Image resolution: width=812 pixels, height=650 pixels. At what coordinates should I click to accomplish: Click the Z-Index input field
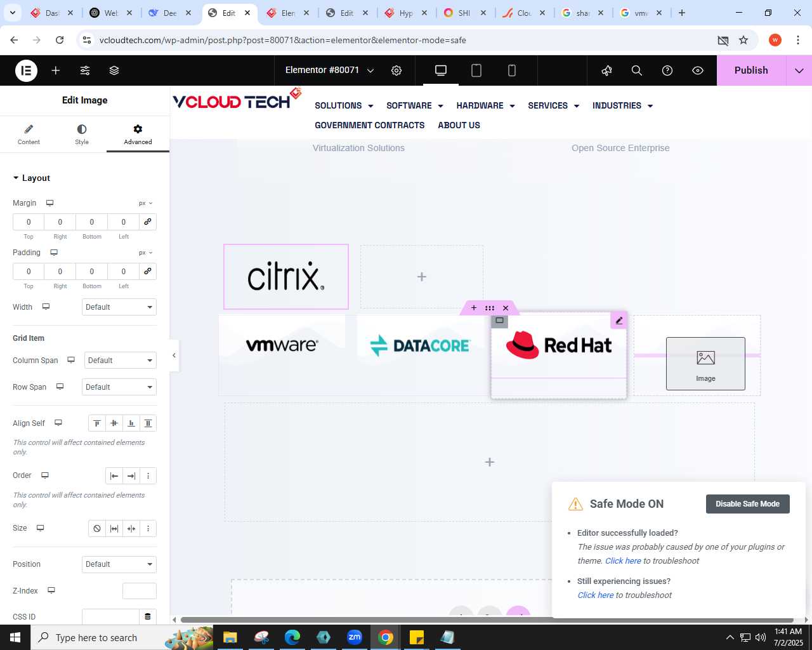pyautogui.click(x=140, y=591)
